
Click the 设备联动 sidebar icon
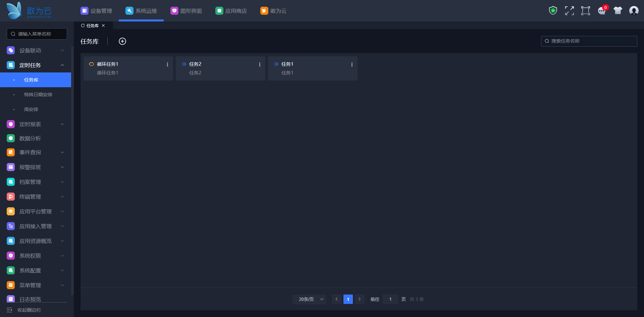[11, 50]
